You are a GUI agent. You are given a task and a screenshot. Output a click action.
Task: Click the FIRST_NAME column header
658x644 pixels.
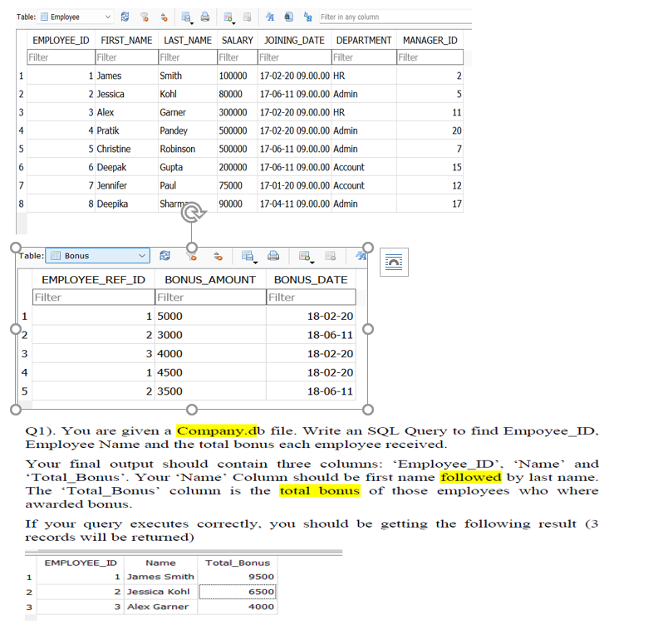coord(126,41)
